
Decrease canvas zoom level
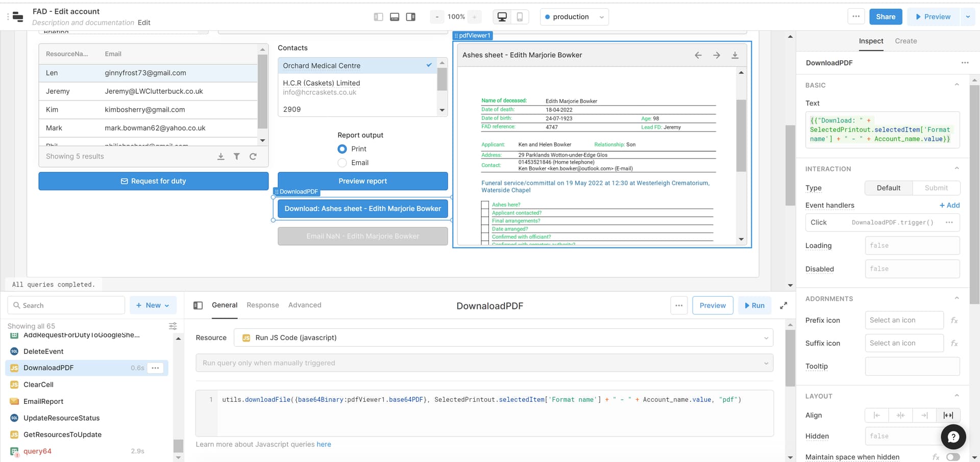(437, 17)
